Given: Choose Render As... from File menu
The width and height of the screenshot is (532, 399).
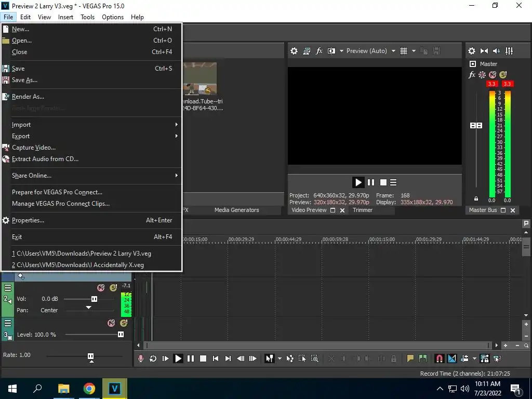Looking at the screenshot, I should [91, 97].
